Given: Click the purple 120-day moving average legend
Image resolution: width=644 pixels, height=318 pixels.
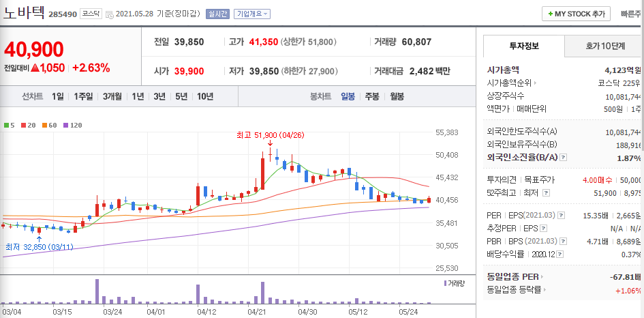Looking at the screenshot, I should pos(72,125).
